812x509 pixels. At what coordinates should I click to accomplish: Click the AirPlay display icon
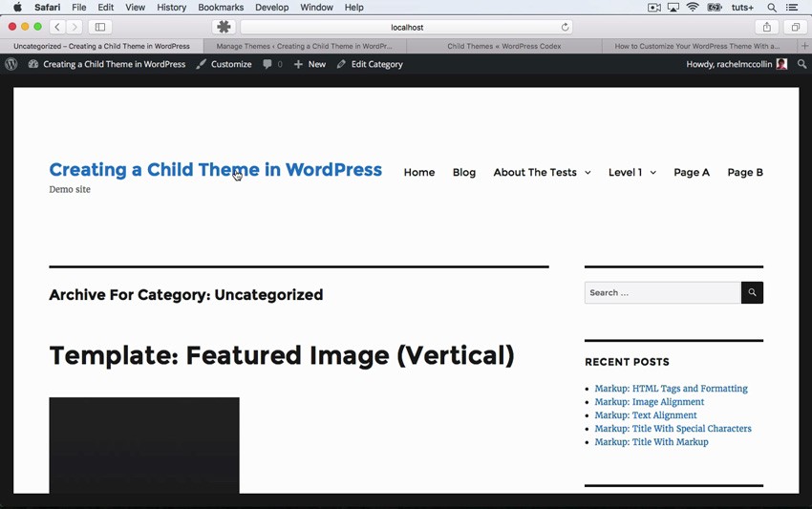pyautogui.click(x=673, y=8)
